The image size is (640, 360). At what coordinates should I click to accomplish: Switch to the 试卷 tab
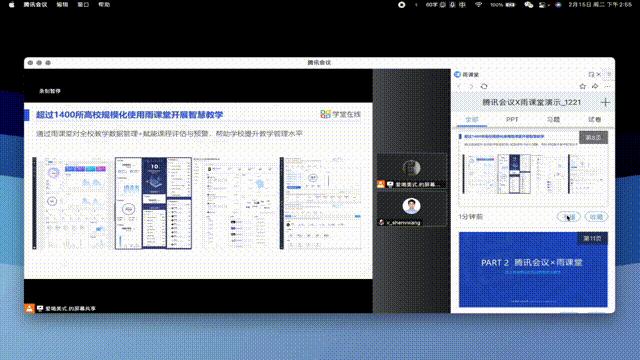click(x=594, y=120)
